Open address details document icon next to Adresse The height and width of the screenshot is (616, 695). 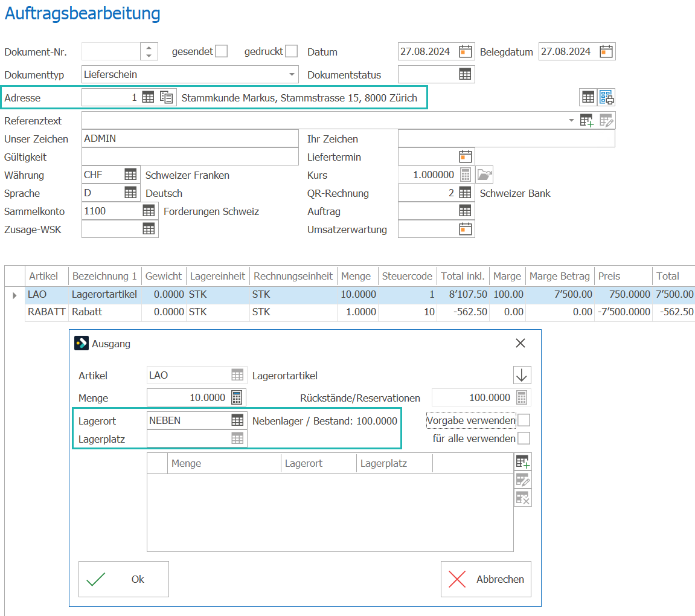coord(167,97)
